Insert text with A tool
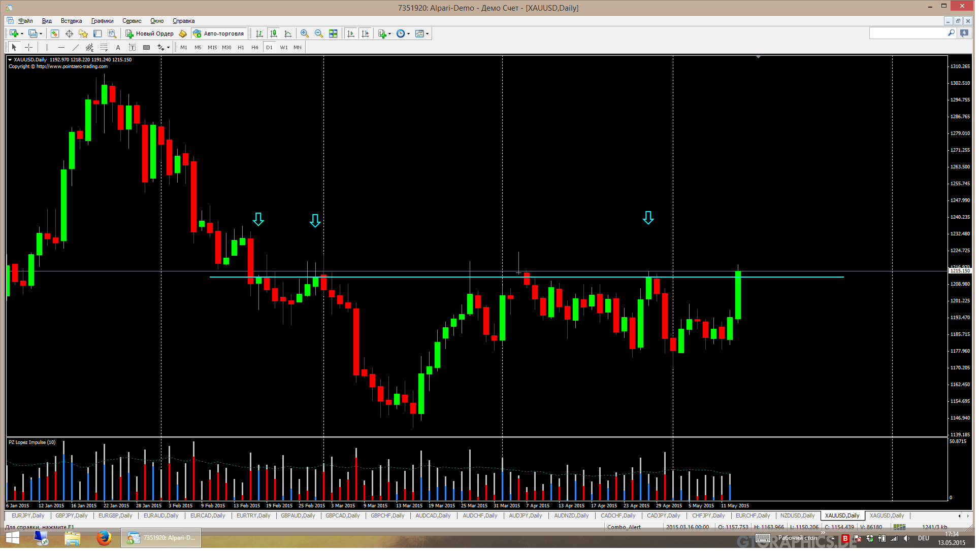Viewport: 980px width, 551px height. [x=118, y=47]
